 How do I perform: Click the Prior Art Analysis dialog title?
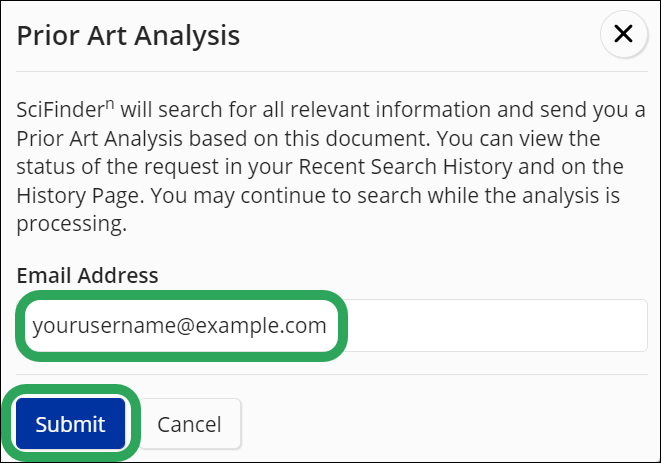pos(129,37)
